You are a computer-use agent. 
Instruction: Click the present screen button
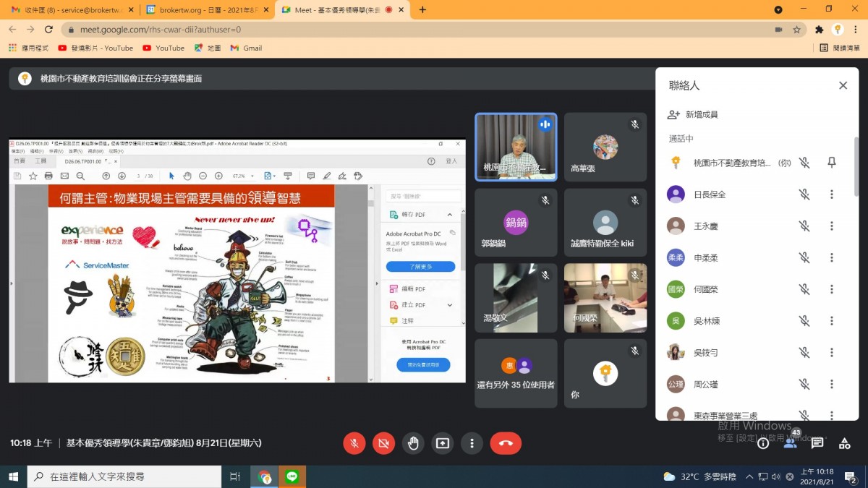443,443
